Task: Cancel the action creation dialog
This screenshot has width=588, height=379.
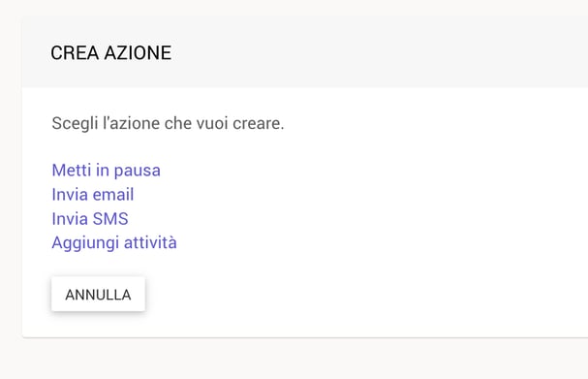Action: [x=98, y=295]
